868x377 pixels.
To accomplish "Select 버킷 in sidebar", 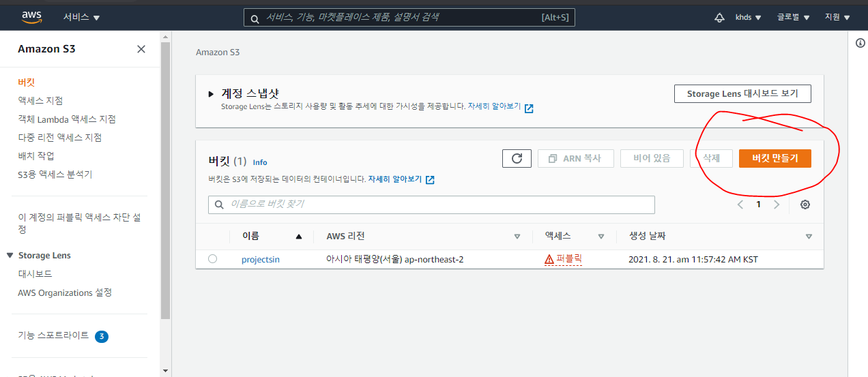I will (26, 82).
